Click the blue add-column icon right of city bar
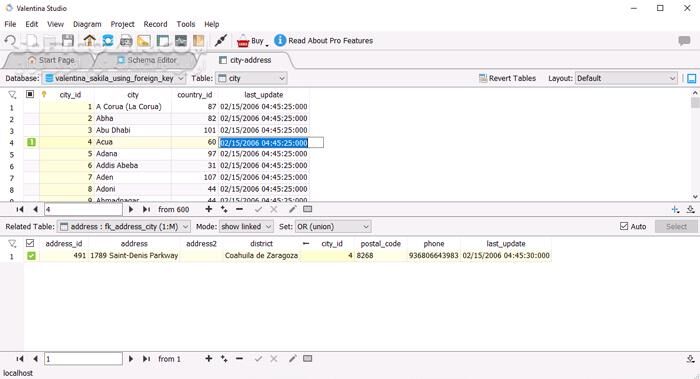Image resolution: width=700 pixels, height=379 pixels. click(675, 209)
